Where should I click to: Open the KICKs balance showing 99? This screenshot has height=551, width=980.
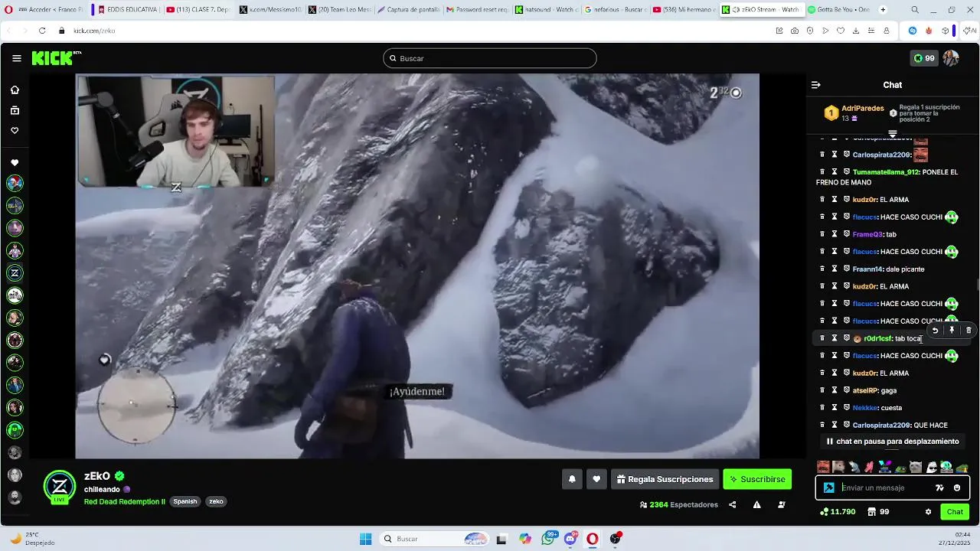pyautogui.click(x=923, y=58)
